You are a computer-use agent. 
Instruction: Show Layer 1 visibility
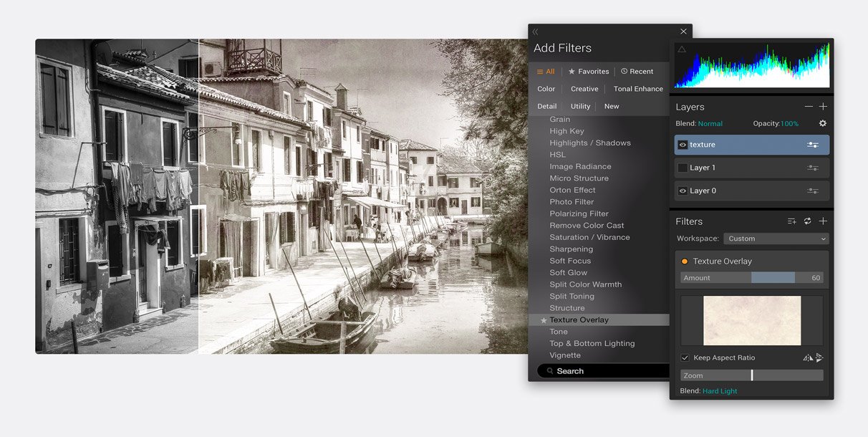click(x=683, y=167)
